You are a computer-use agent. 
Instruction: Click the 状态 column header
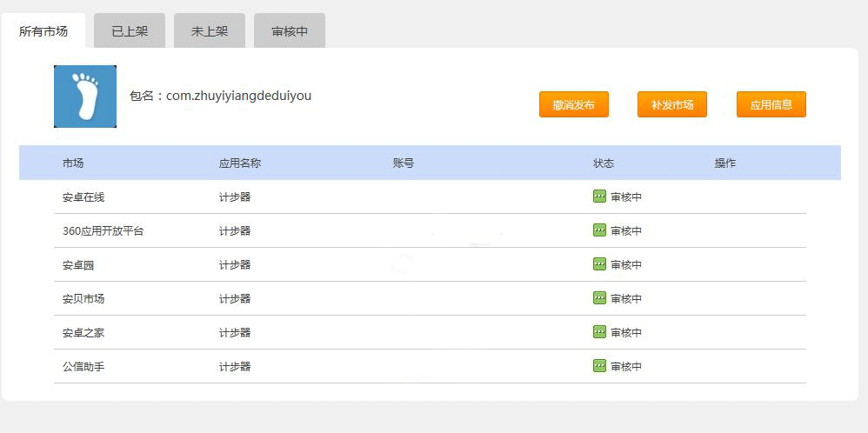tap(604, 163)
